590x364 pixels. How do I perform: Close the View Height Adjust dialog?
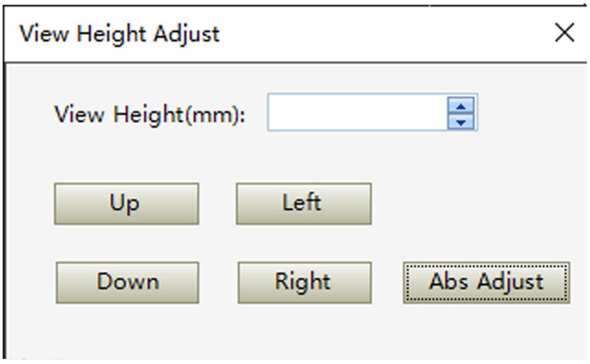[564, 32]
